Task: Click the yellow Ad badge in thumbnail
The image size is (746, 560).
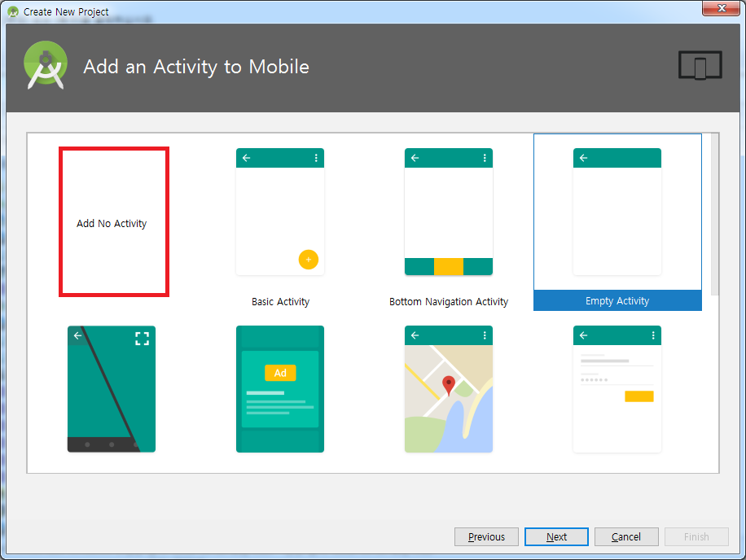Action: point(280,373)
